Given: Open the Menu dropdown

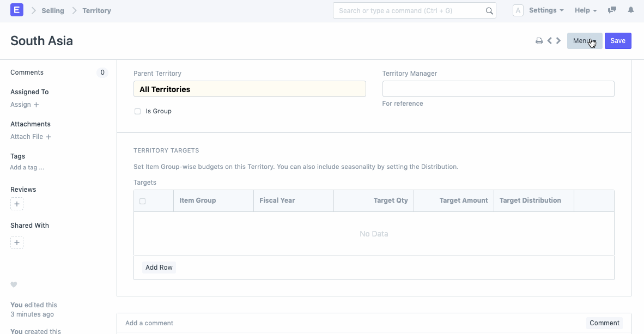Looking at the screenshot, I should coord(584,40).
